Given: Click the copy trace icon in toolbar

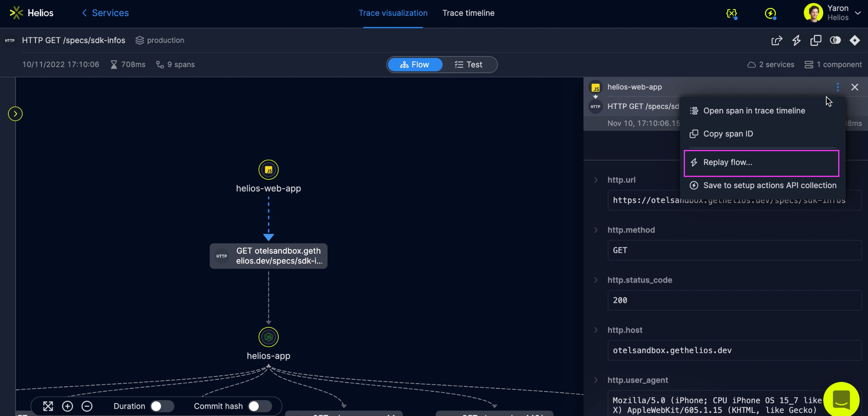Looking at the screenshot, I should [816, 40].
